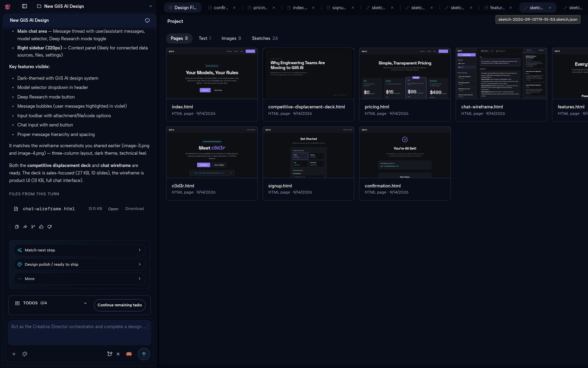Viewport: 588px width, 368px height.
Task: Click the chat message input field
Action: [79, 332]
